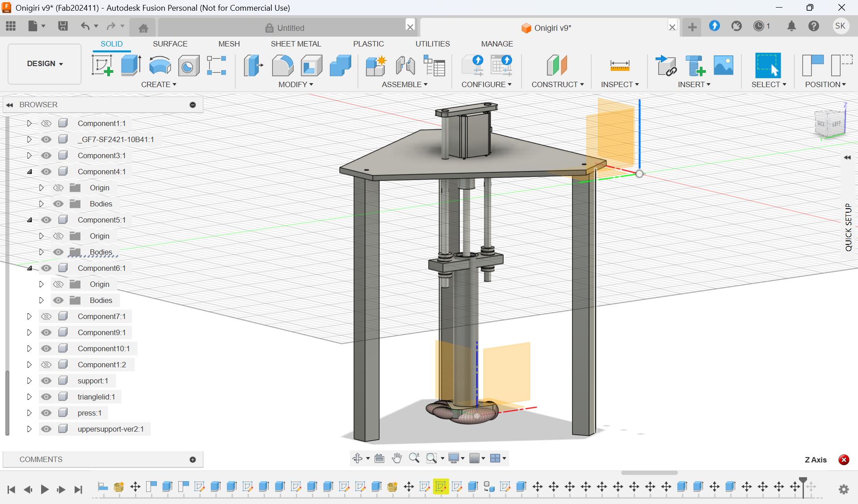858x504 pixels.
Task: Click the timeline play button
Action: (x=44, y=489)
